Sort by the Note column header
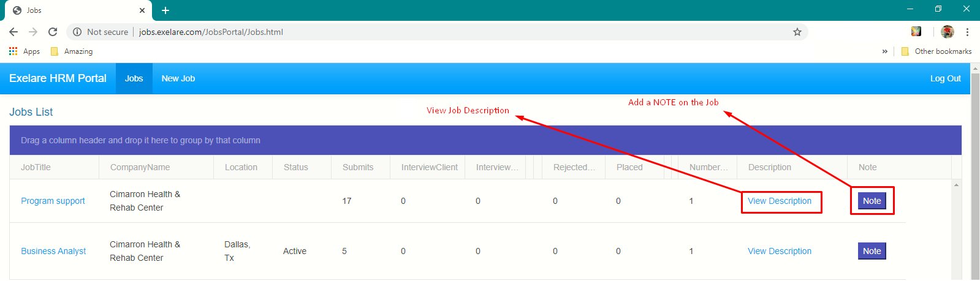This screenshot has height=281, width=980. [x=899, y=167]
